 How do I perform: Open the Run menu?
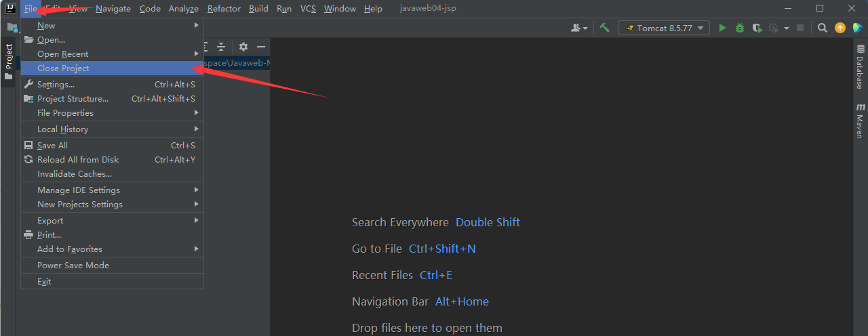point(284,8)
